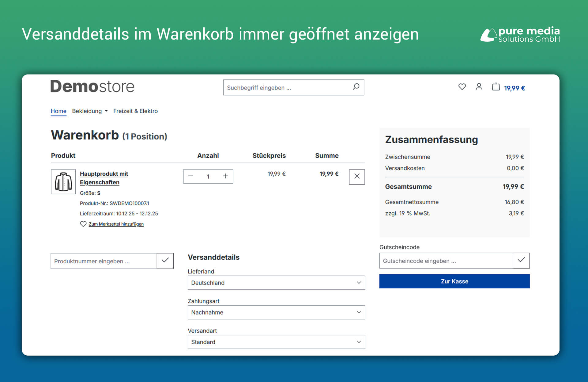
Task: Click the Zur Kasse button
Action: (454, 281)
